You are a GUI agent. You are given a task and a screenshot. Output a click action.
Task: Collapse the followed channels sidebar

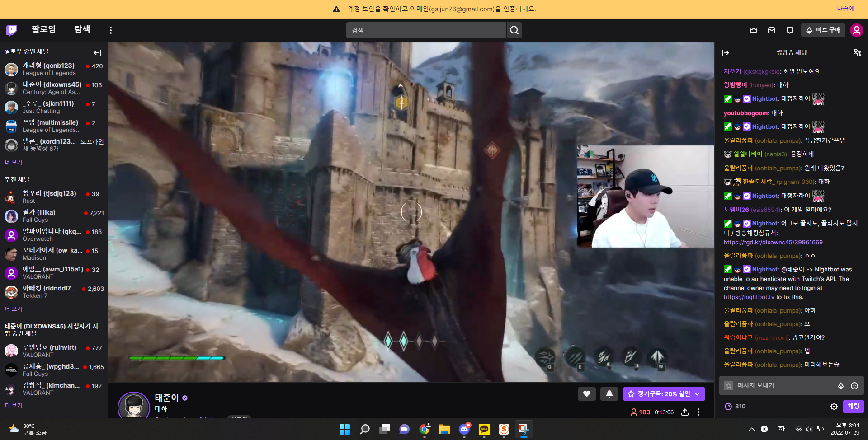point(97,53)
